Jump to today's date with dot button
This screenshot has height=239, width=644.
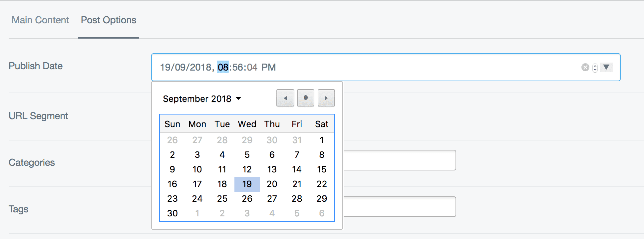click(306, 98)
